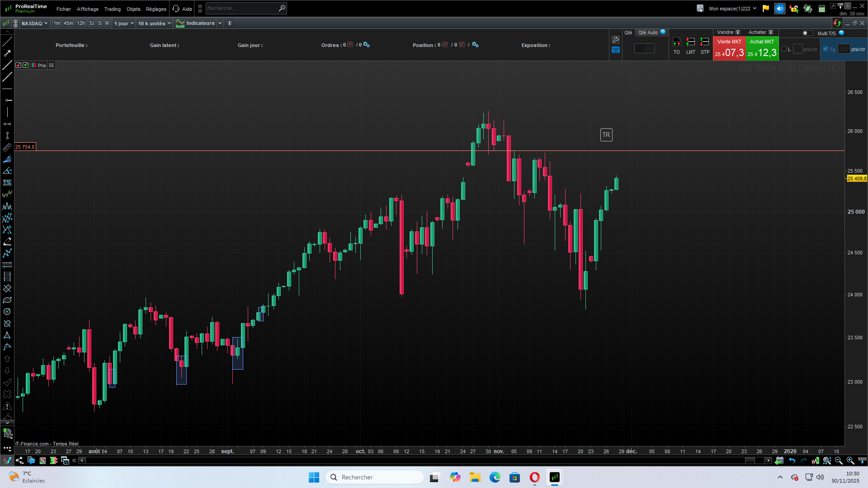Viewport: 868px width, 488px height.
Task: Toggle the Multi T/S switch
Action: 807,33
